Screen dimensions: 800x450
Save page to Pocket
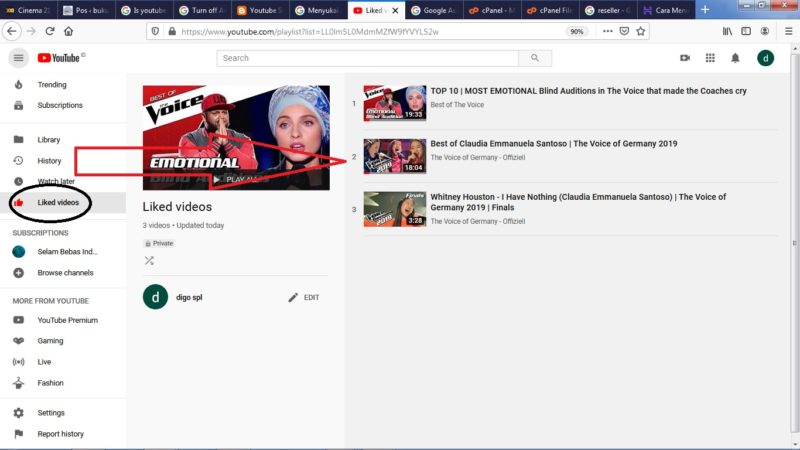(x=624, y=32)
